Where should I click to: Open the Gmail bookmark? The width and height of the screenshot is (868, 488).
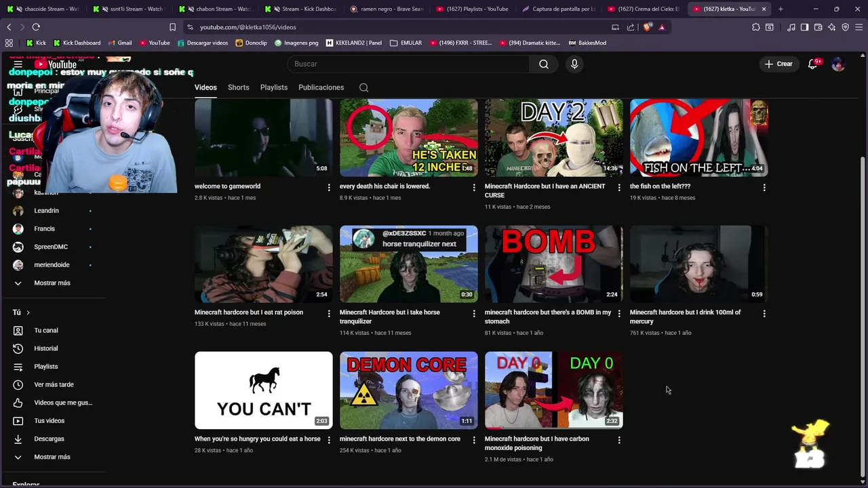click(119, 43)
